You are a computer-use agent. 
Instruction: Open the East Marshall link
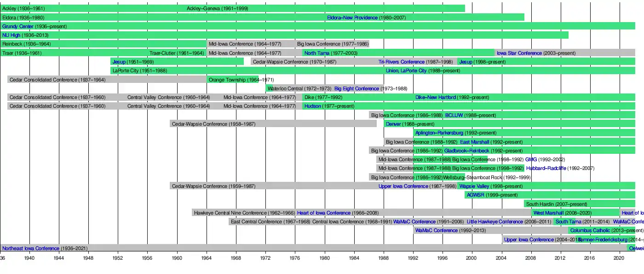(474, 142)
